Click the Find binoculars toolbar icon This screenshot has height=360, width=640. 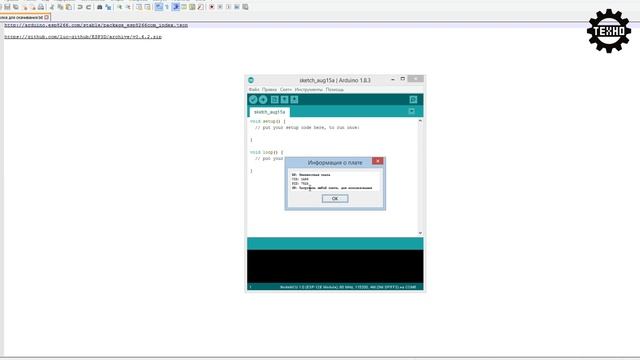pyautogui.click(x=100, y=7)
